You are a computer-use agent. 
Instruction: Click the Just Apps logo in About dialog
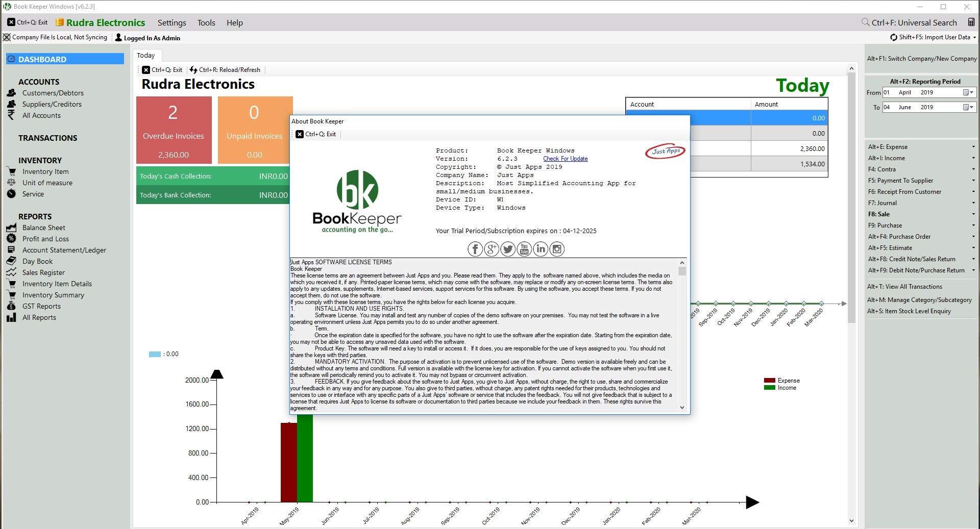[665, 151]
